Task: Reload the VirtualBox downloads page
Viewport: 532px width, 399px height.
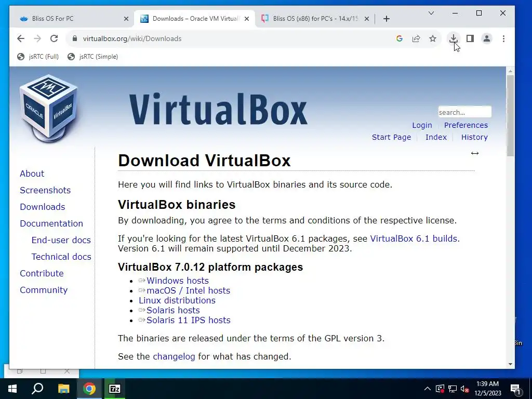Action: (54, 38)
